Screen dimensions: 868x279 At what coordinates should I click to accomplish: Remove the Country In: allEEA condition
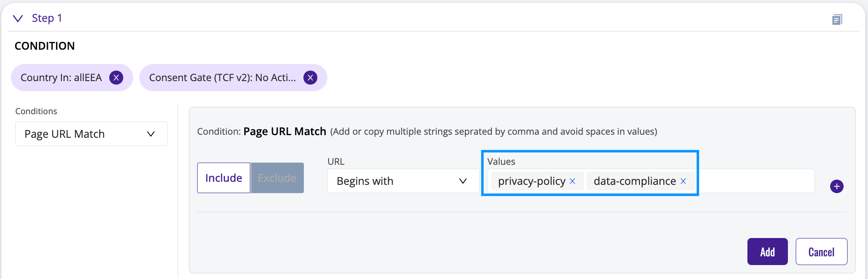[x=116, y=78]
